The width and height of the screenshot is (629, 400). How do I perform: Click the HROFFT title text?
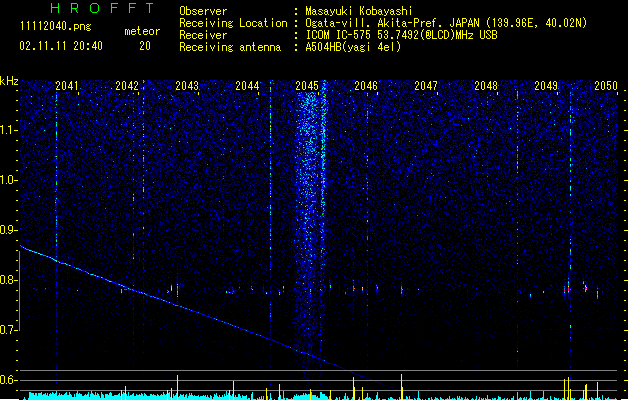(102, 8)
